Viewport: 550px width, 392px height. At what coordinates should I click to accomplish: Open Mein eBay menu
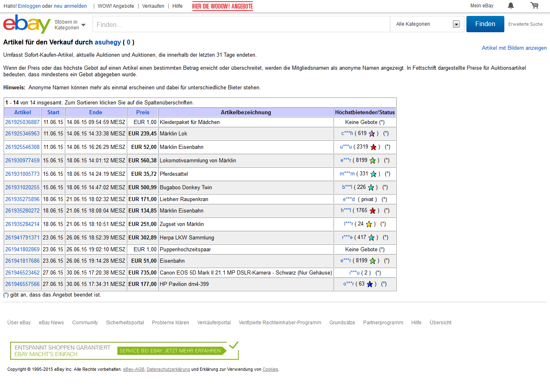(482, 6)
